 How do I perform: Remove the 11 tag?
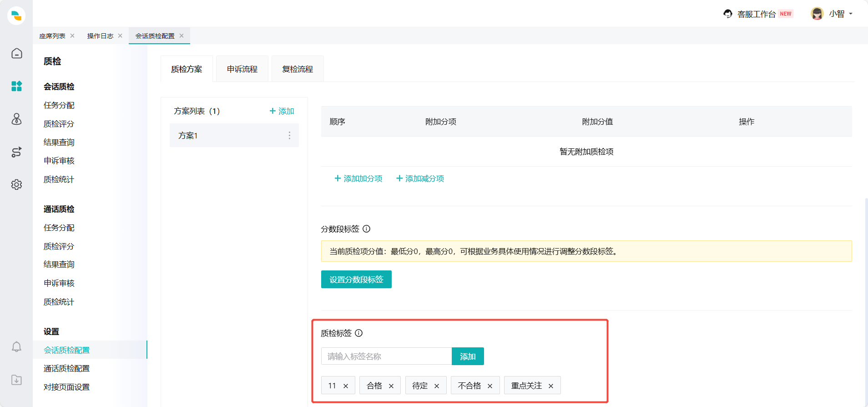(346, 386)
